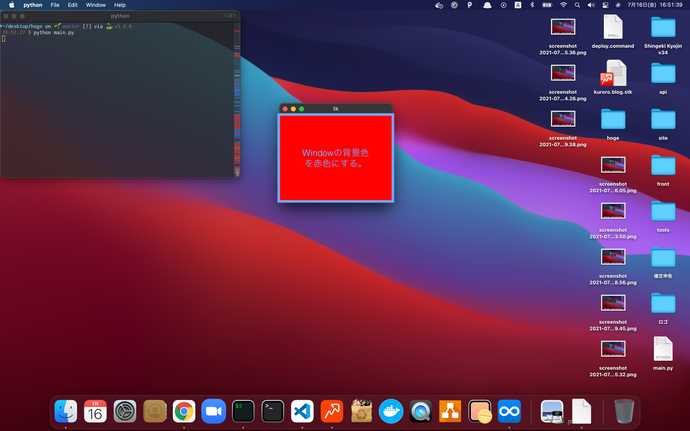Screen dimensions: 690x431
Task: Click the red tk window content area
Action: pos(336,158)
